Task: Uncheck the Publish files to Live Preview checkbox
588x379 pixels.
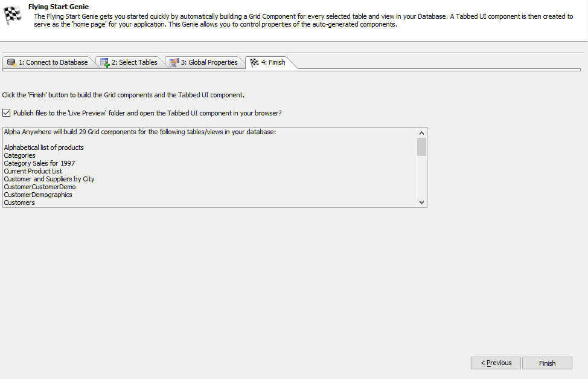Action: [x=7, y=112]
